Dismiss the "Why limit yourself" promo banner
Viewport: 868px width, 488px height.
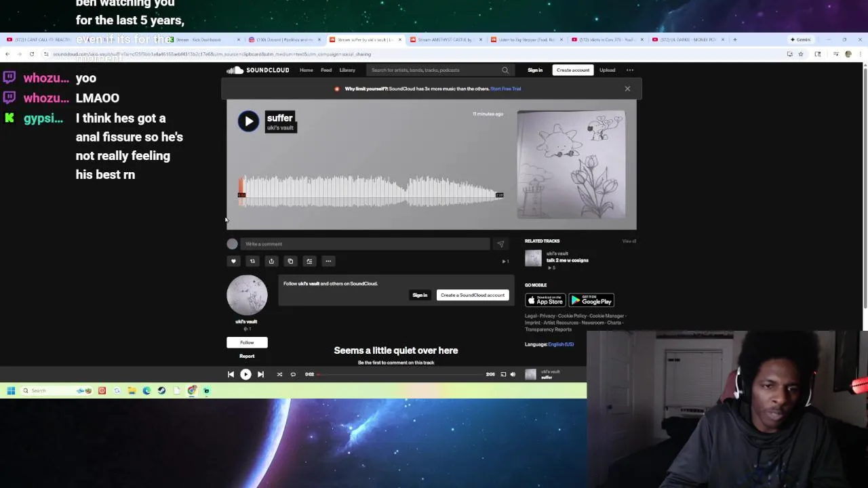(x=627, y=89)
